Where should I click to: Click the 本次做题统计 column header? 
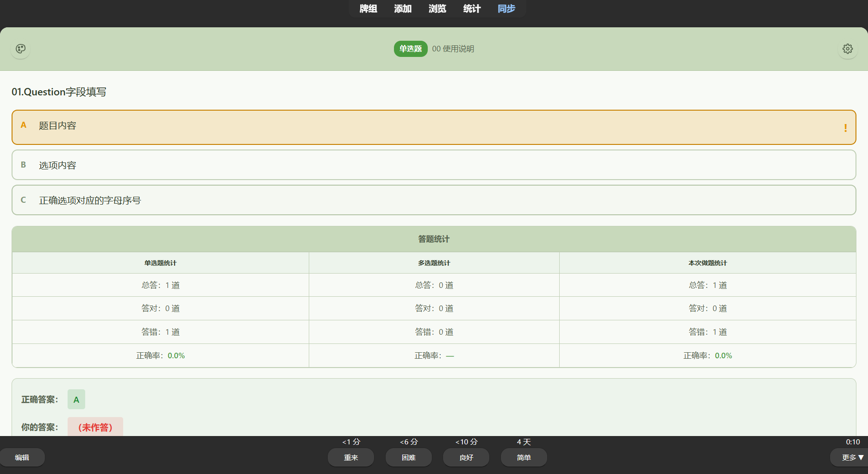(708, 263)
